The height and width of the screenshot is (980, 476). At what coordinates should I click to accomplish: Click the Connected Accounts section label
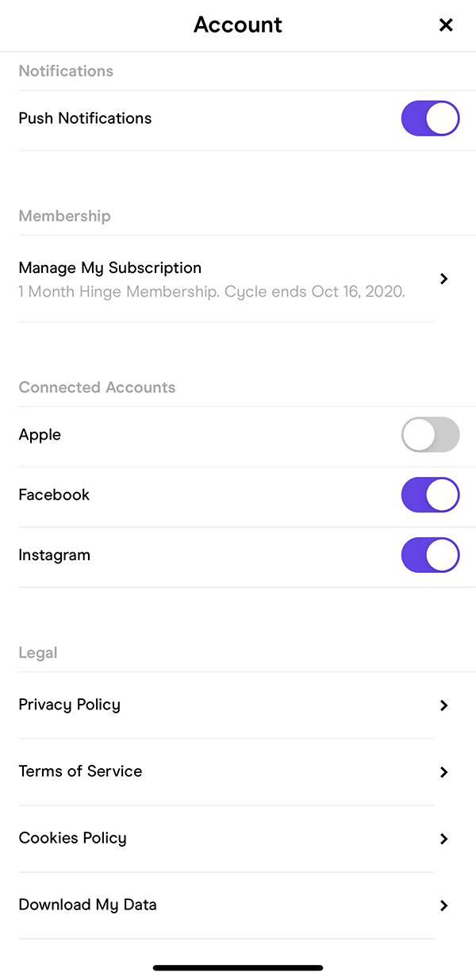97,387
